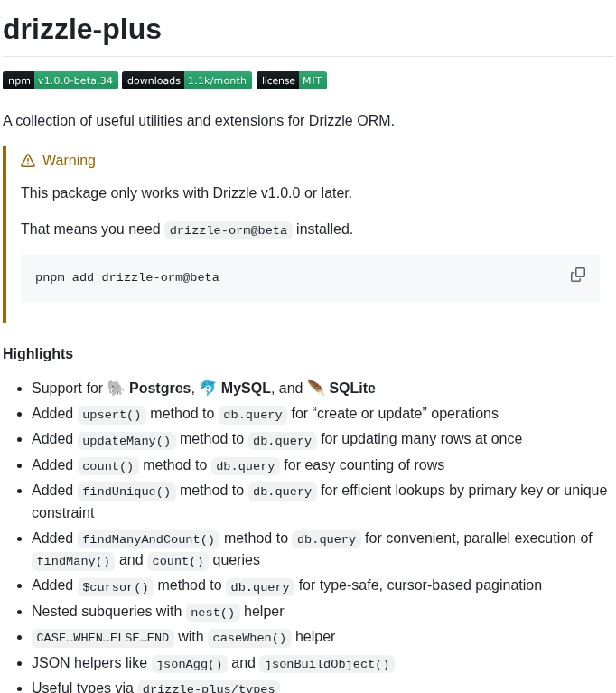Click the upsert() code label
The height and width of the screenshot is (693, 616).
pos(111,415)
